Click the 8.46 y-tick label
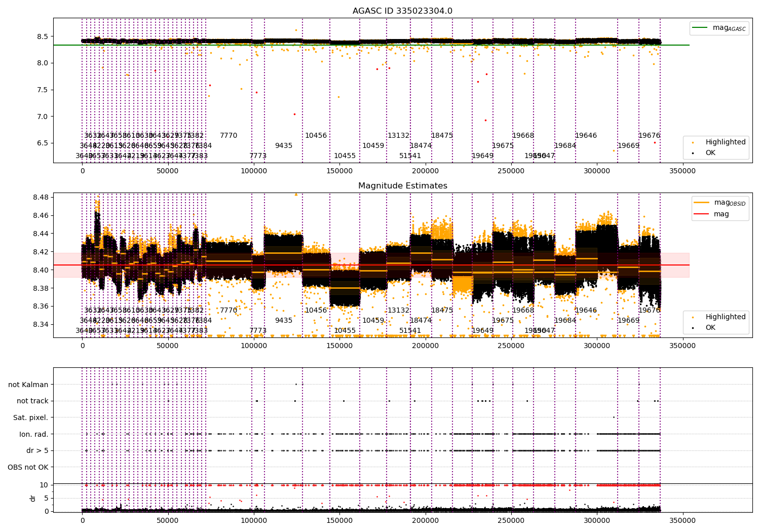Screen dimensions: 760x532 coord(41,215)
